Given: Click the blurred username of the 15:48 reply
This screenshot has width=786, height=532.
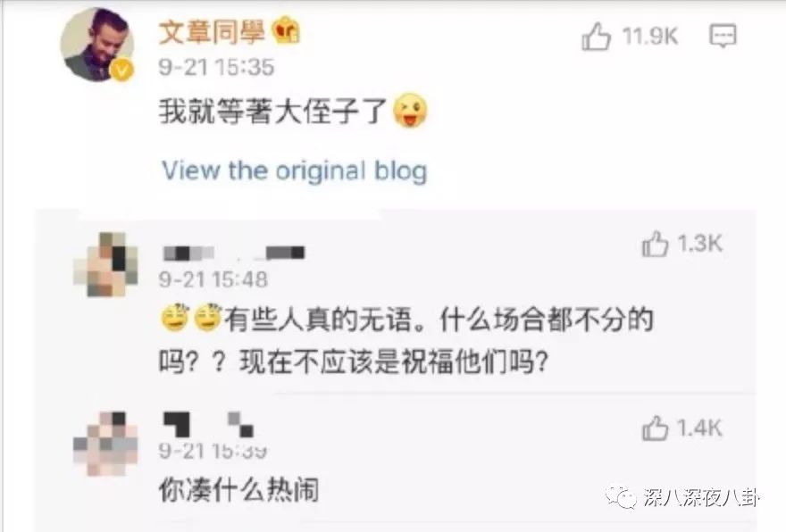Looking at the screenshot, I should pyautogui.click(x=234, y=253).
